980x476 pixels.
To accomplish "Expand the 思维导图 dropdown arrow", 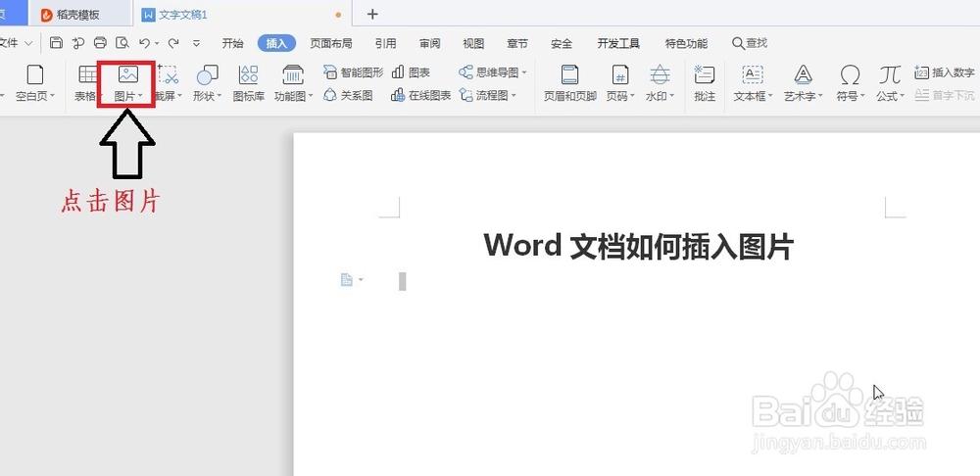I will tap(524, 73).
